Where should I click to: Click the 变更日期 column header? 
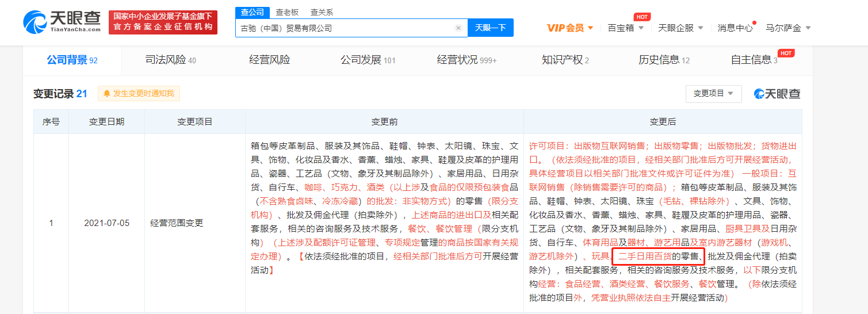coord(106,122)
